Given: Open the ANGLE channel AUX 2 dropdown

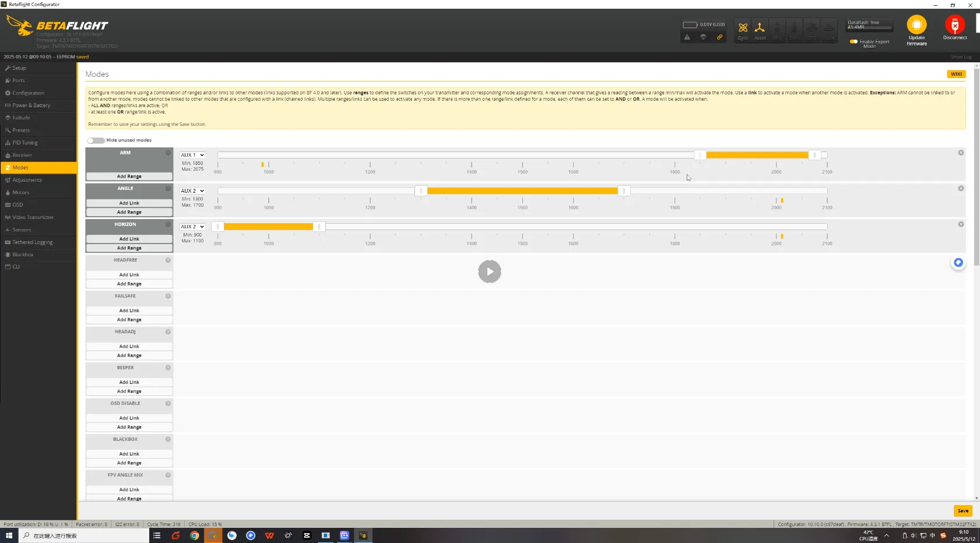Looking at the screenshot, I should (192, 191).
